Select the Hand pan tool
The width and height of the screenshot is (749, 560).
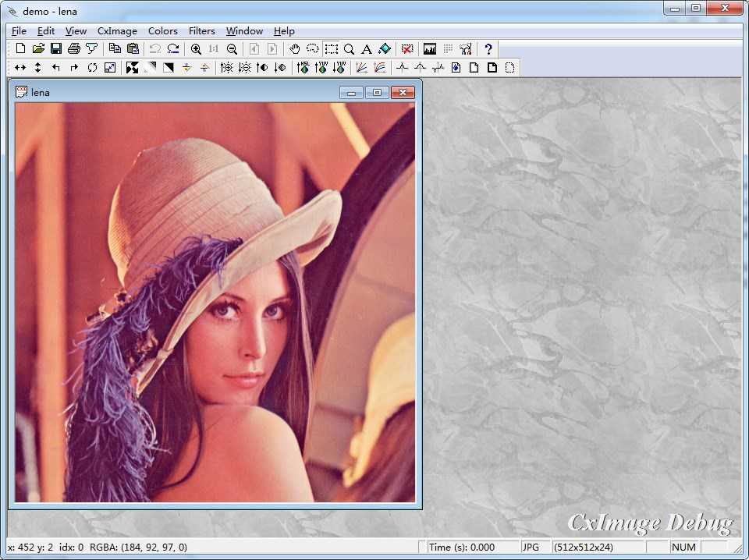(295, 49)
